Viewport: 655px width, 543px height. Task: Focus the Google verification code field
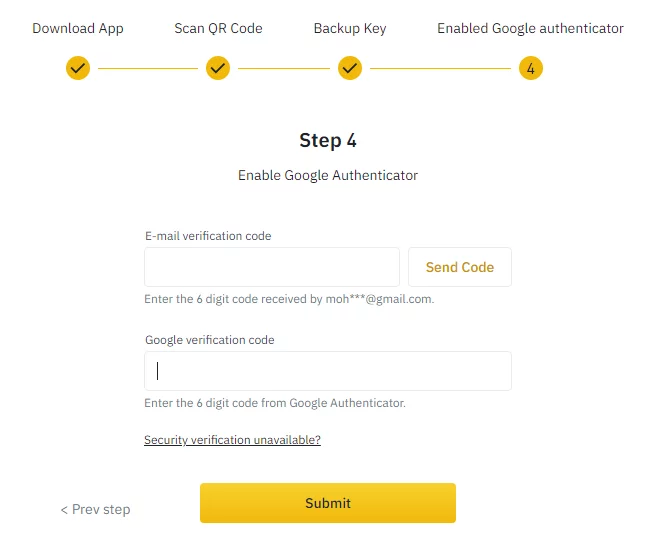pyautogui.click(x=328, y=371)
